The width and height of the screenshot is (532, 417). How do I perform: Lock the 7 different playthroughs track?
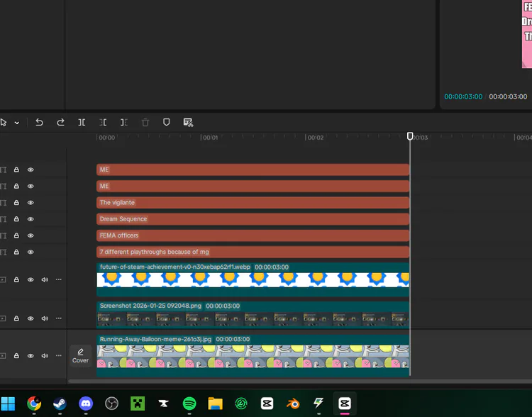tap(16, 252)
